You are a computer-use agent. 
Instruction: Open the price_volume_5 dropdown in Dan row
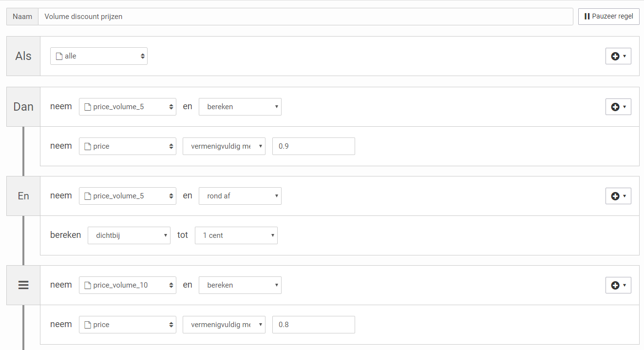point(128,107)
